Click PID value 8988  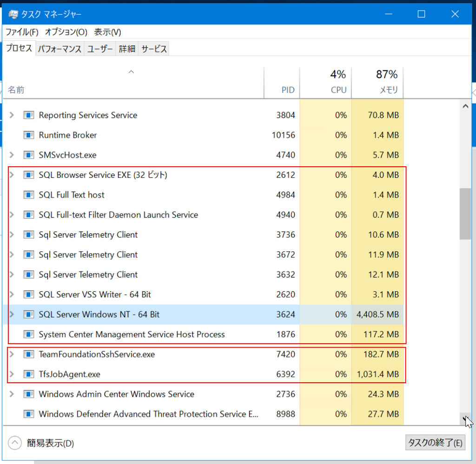pos(286,414)
